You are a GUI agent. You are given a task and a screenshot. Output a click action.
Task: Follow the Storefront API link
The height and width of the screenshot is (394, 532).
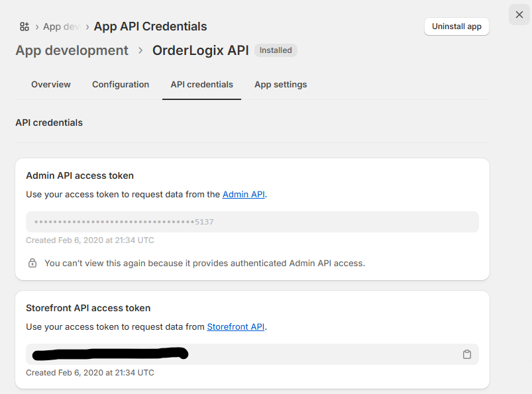point(236,326)
